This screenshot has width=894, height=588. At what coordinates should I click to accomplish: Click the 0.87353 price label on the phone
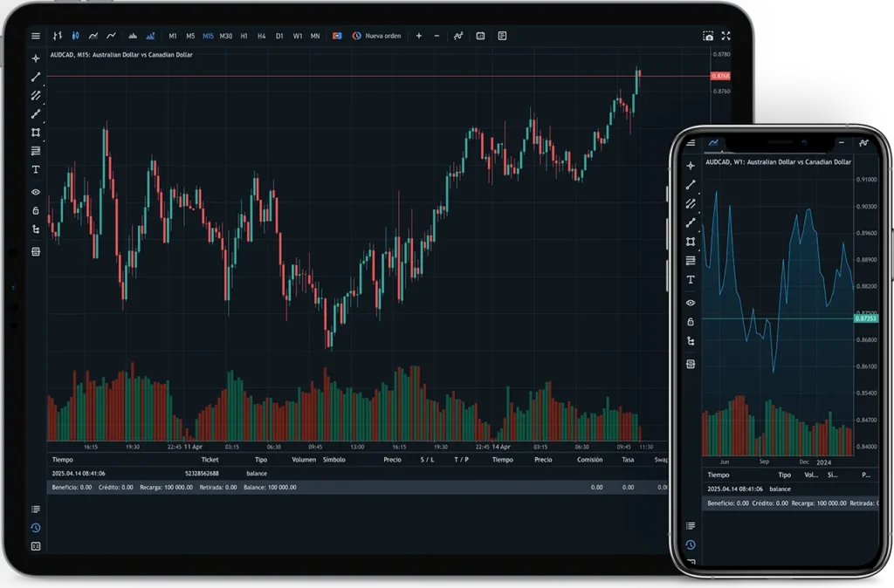click(866, 318)
